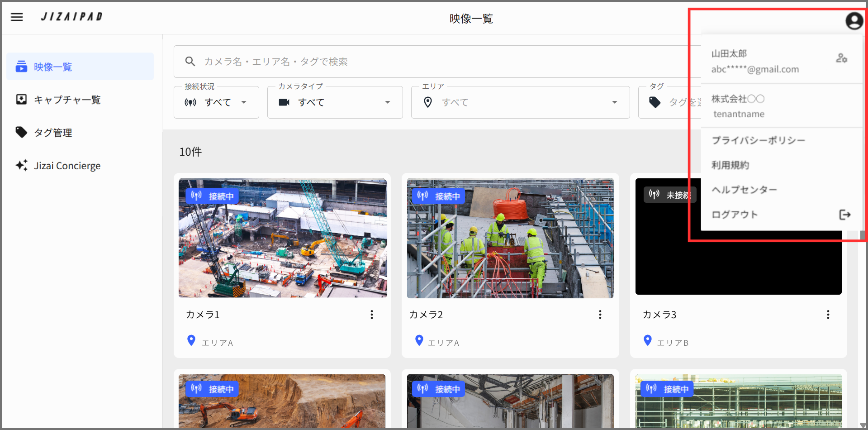The width and height of the screenshot is (868, 430).
Task: Open more options for カメラ3
Action: 828,315
